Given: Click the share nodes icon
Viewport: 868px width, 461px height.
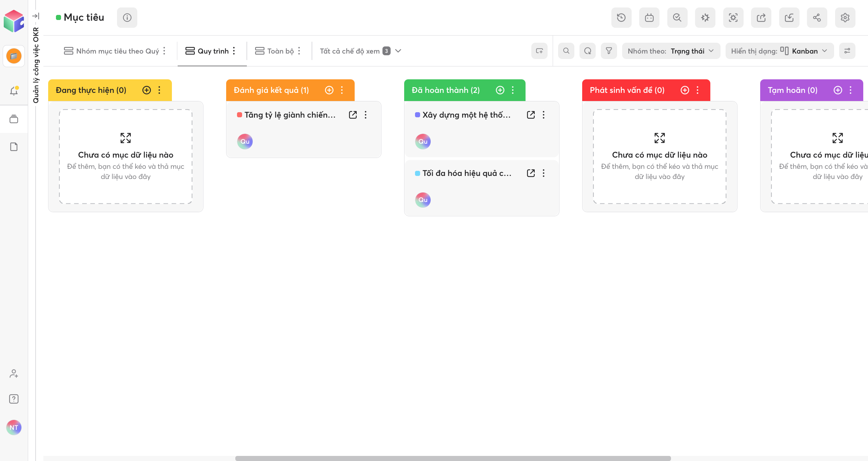Looking at the screenshot, I should click(817, 18).
